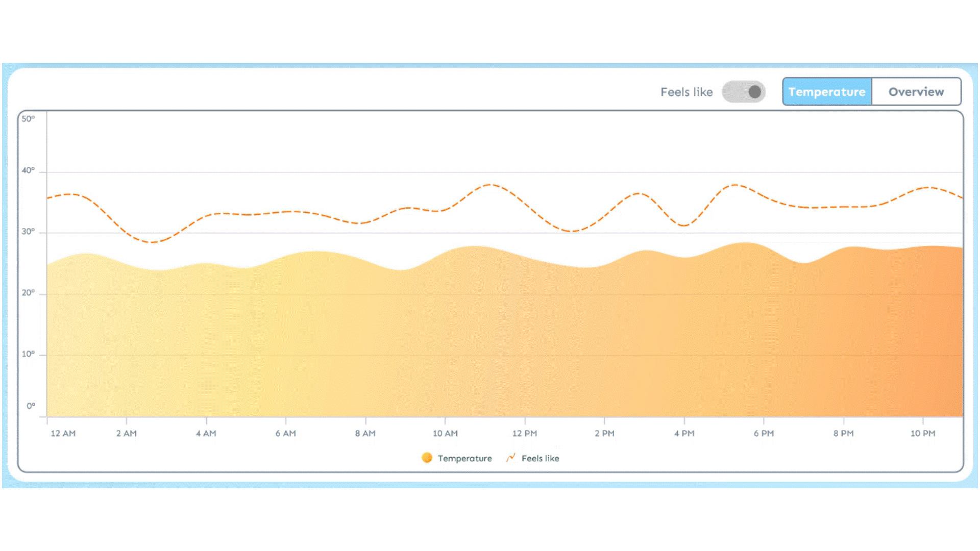The width and height of the screenshot is (980, 551).
Task: Open the Overview tab
Action: point(916,92)
